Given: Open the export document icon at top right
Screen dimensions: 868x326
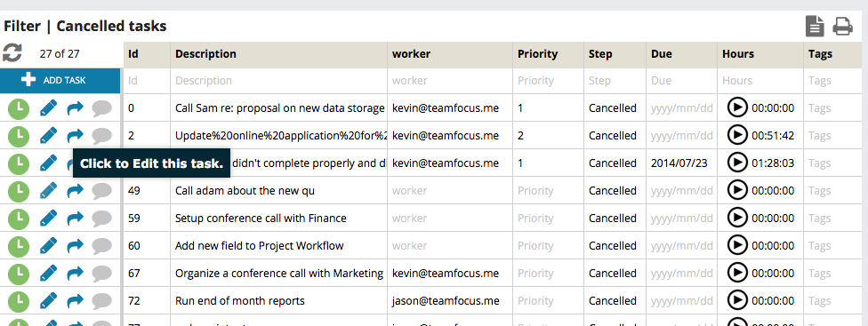Looking at the screenshot, I should click(x=815, y=27).
